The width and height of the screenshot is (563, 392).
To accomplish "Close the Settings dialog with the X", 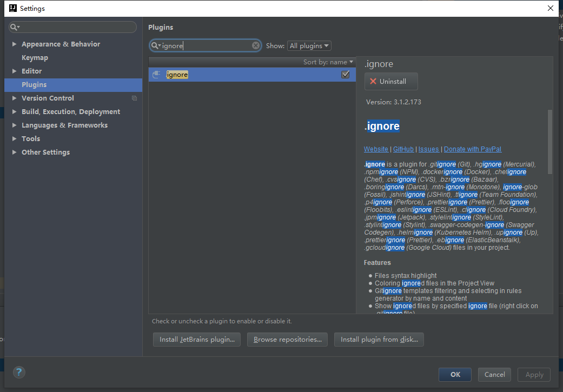I will (550, 8).
